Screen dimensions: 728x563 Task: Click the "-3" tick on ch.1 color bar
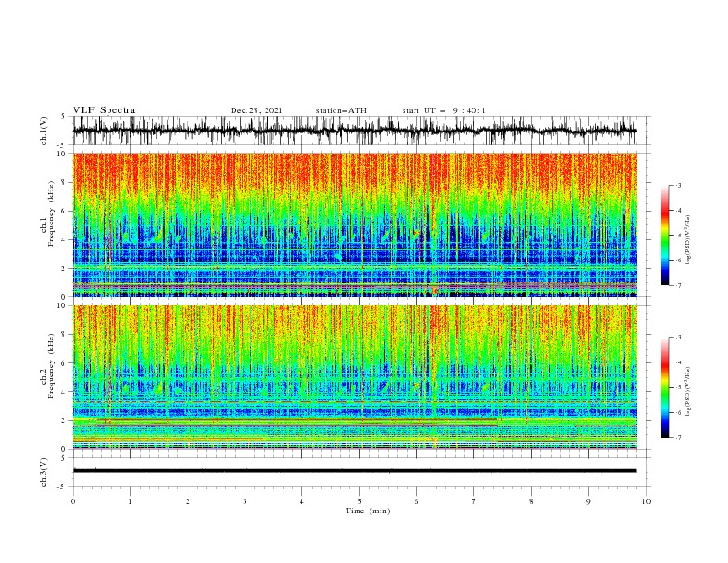678,185
